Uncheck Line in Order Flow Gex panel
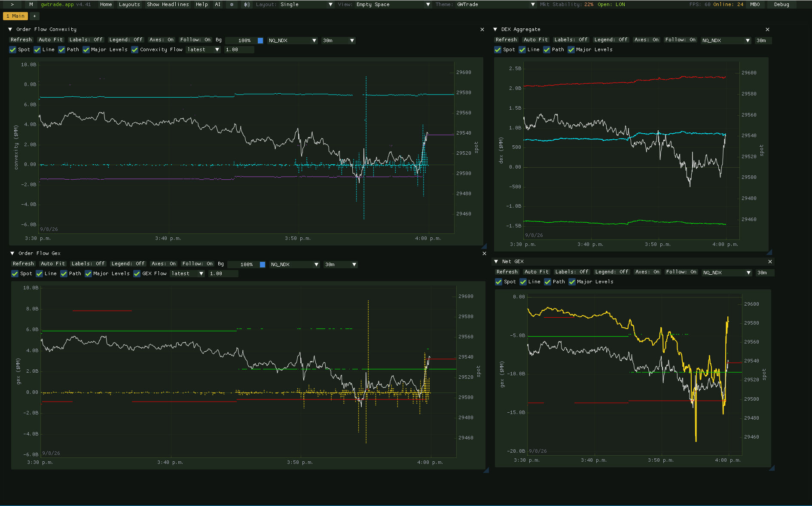 pyautogui.click(x=40, y=274)
